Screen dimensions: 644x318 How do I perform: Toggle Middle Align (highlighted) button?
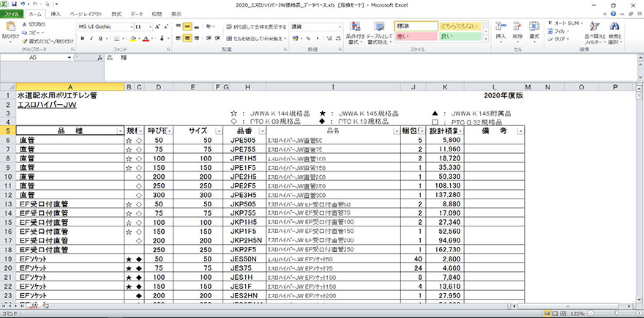187,26
